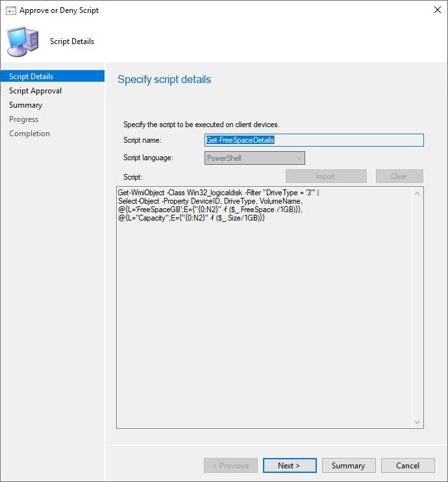The width and height of the screenshot is (448, 482).
Task: Cancel the script approval wizard
Action: [x=407, y=466]
